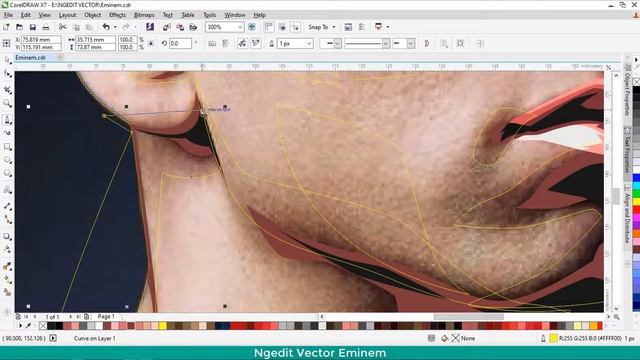Toggle Full-screen preview button
Screen dimensions: 640x360
[x=252, y=27]
